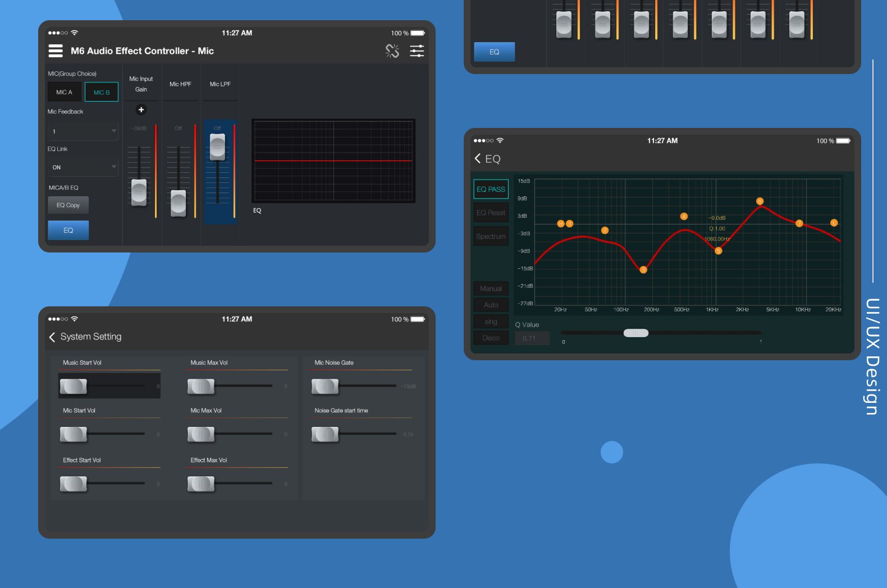Image resolution: width=887 pixels, height=588 pixels.
Task: Select MIC B group choice
Action: [102, 92]
